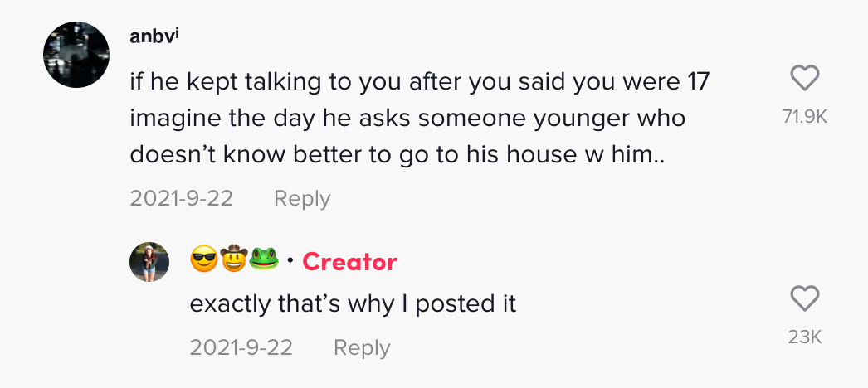Click the red Creator badge
Image resolution: width=868 pixels, height=388 pixels.
pyautogui.click(x=350, y=262)
